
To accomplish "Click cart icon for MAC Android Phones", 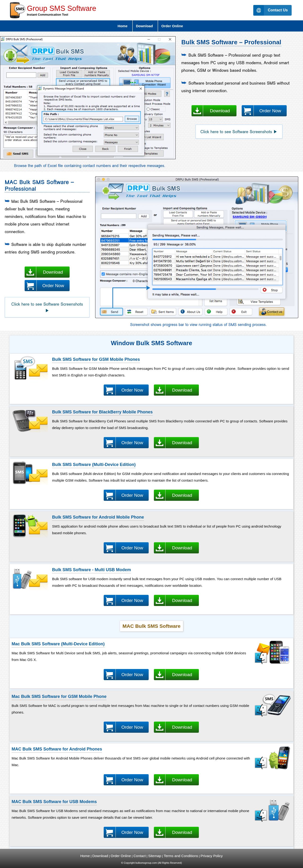I will point(109,780).
